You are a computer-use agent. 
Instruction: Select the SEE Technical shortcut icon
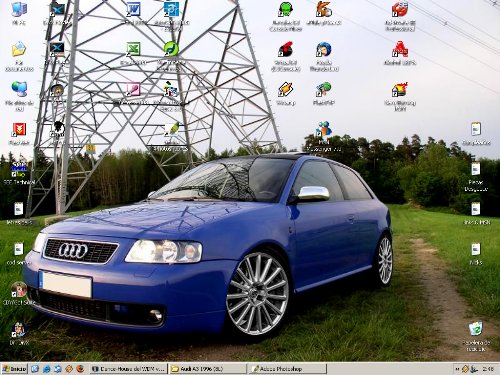tap(19, 169)
